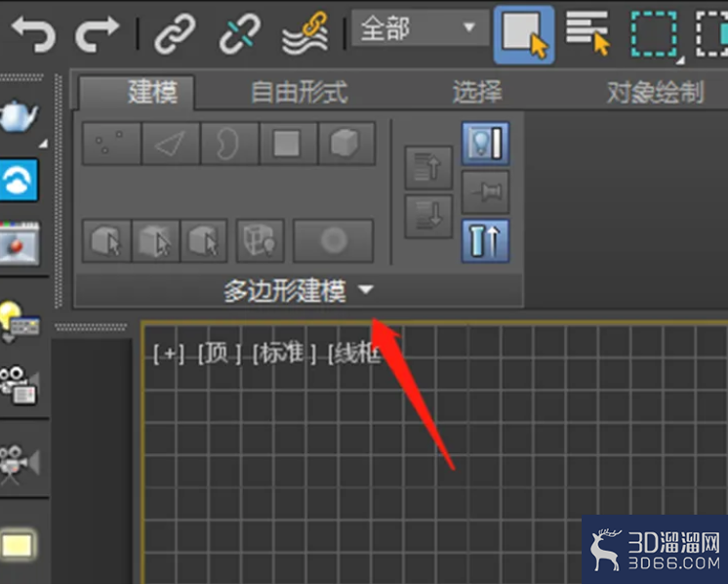Viewport: 728px width, 584px height.
Task: Open the 全部 selection filter dropdown
Action: pos(421,28)
